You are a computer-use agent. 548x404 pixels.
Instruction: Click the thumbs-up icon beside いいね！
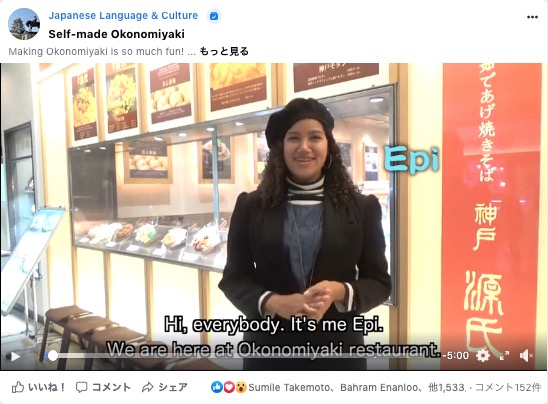18,387
